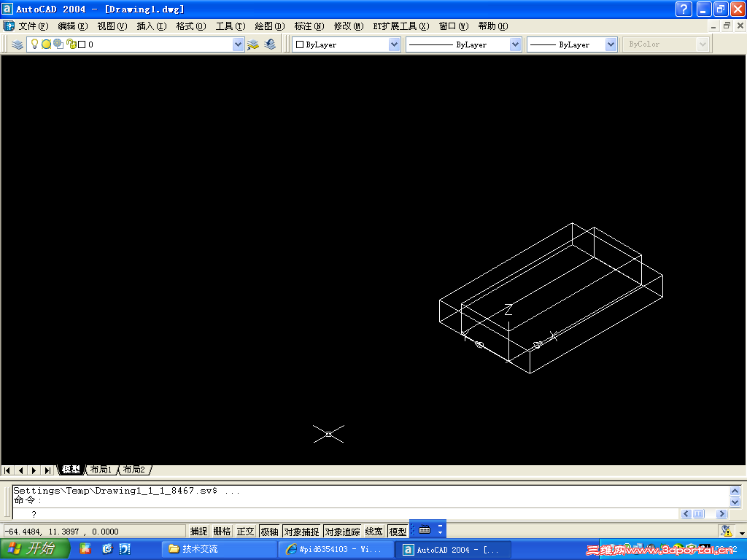Switch to the 模型 tab
This screenshot has width=747, height=560.
(71, 470)
